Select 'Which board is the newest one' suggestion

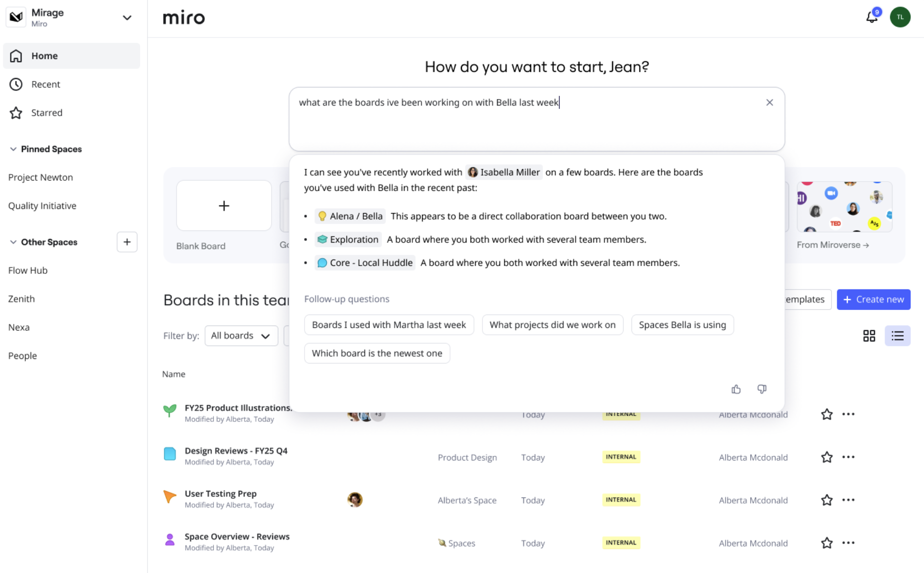click(376, 353)
